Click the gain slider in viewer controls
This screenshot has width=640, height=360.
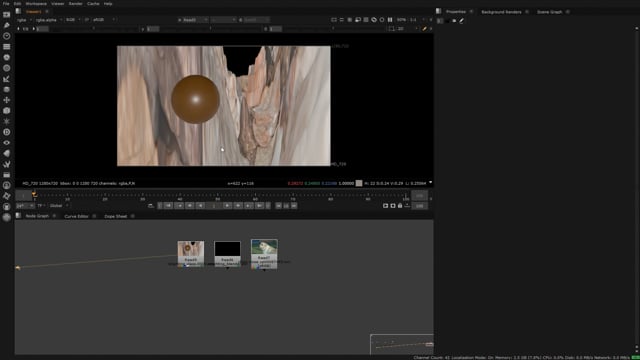tap(95, 29)
